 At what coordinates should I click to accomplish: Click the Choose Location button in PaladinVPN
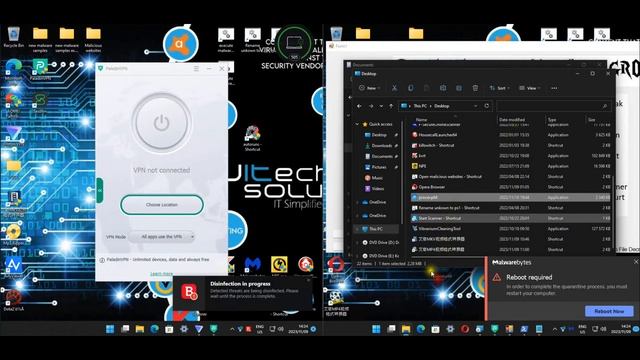(162, 204)
